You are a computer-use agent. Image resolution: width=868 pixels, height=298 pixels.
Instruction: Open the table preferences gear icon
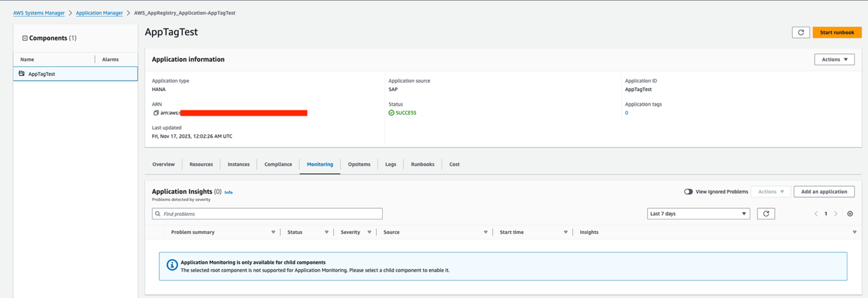tap(850, 214)
